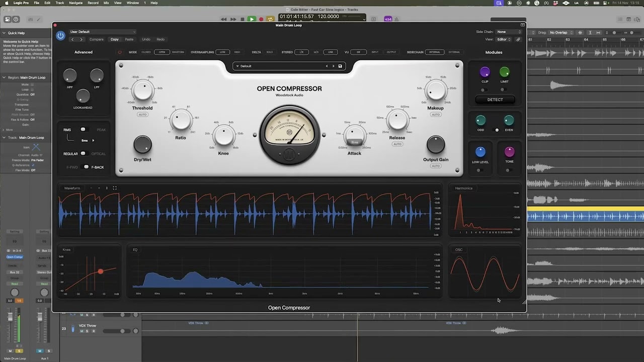Click the purple CLIP module knob
644x362 pixels.
[485, 72]
